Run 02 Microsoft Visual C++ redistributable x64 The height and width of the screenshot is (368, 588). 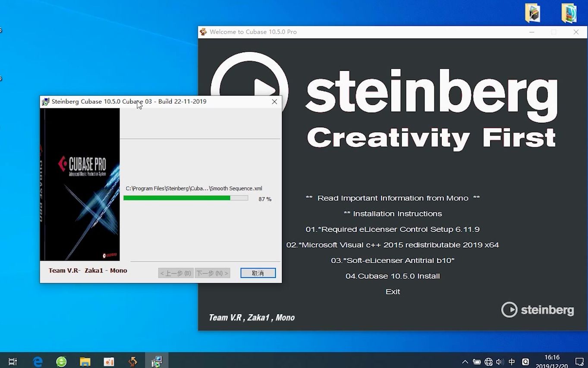pos(393,245)
